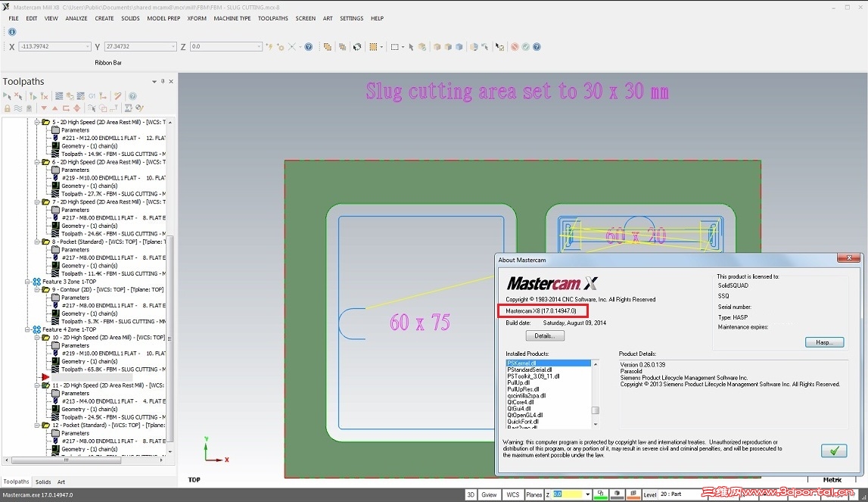
Task: Click the lock icon in Toolpaths toolbar
Action: (8, 108)
